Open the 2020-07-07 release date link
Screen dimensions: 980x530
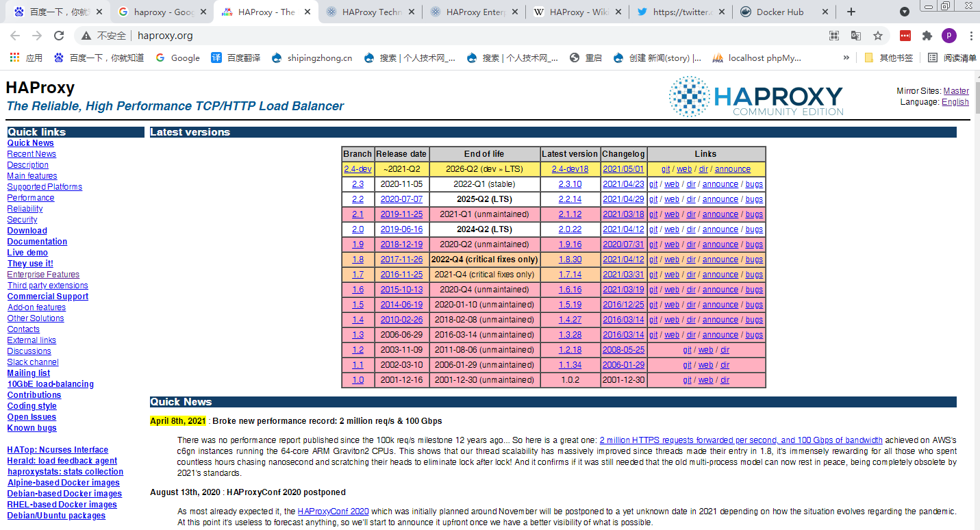401,199
